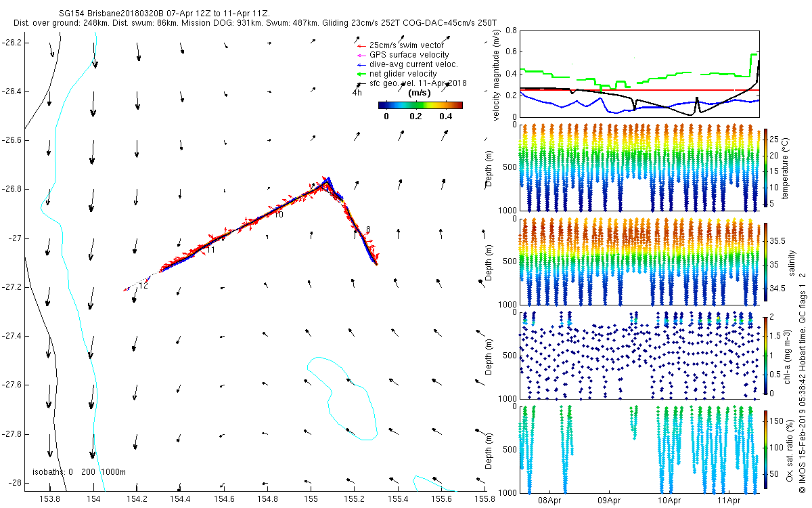Click the "Ox. sat. ratio (%)" colorbar label
Image resolution: width=812 pixels, height=508 pixels.
pyautogui.click(x=790, y=450)
